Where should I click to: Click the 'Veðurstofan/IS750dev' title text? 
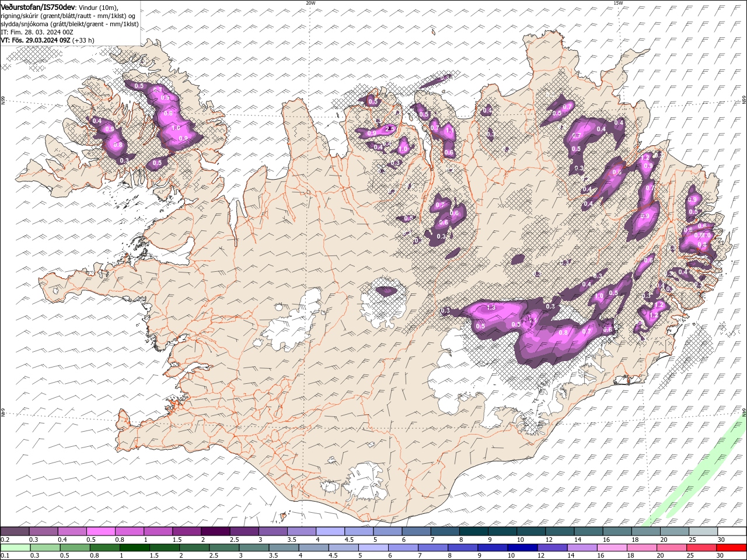38,6
